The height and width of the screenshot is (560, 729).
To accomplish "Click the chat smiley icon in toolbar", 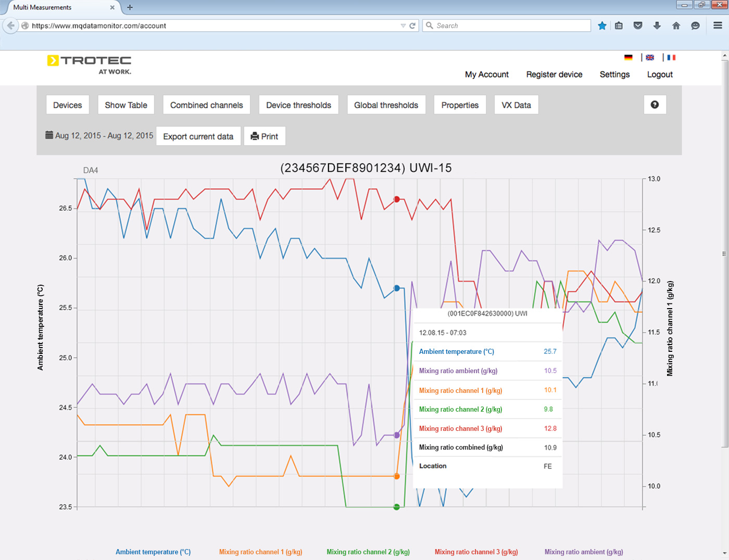I will (695, 26).
